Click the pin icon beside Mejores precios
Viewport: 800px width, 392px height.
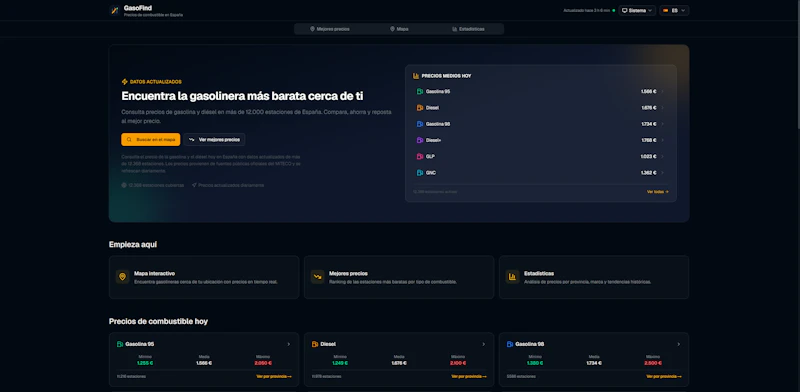(312, 29)
